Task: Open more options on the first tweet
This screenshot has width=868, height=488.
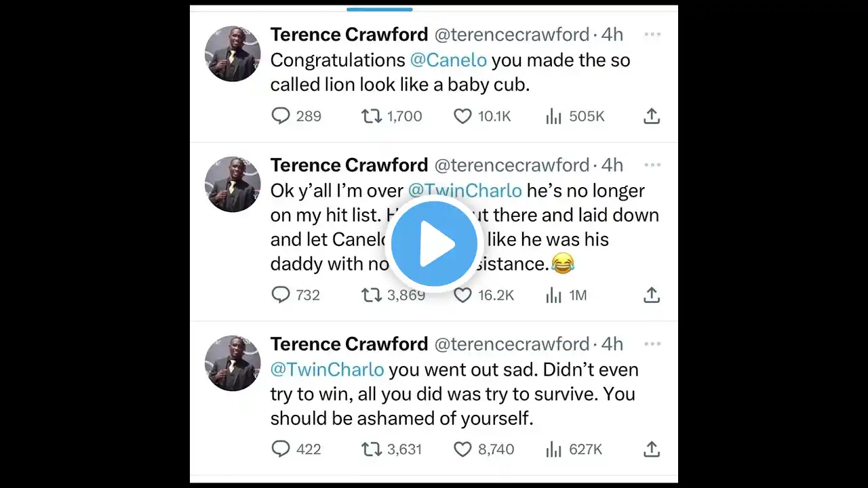Action: (x=652, y=34)
